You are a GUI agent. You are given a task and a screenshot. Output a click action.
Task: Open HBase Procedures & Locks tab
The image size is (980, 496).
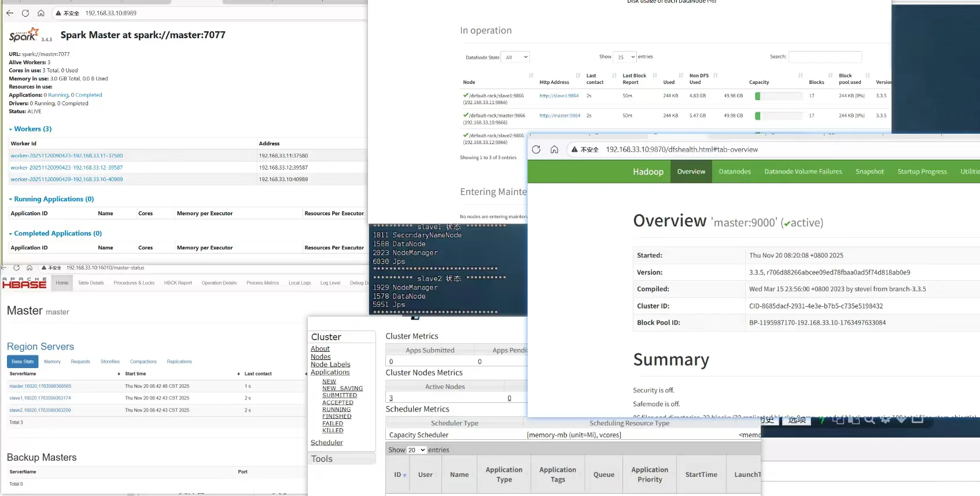tap(134, 283)
